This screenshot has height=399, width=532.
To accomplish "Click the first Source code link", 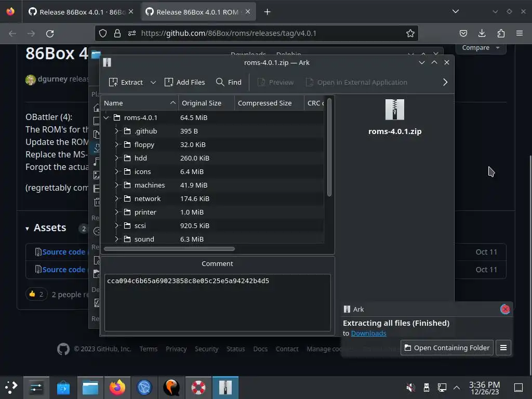I will tap(63, 252).
